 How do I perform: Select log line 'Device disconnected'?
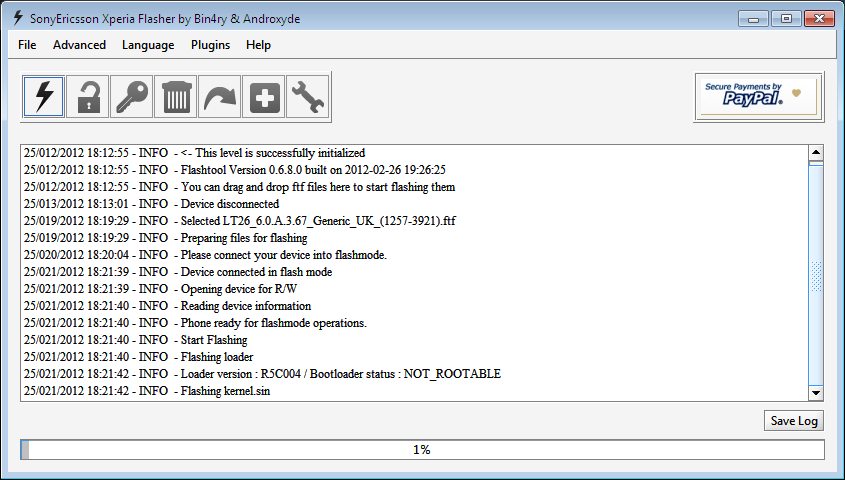[151, 204]
